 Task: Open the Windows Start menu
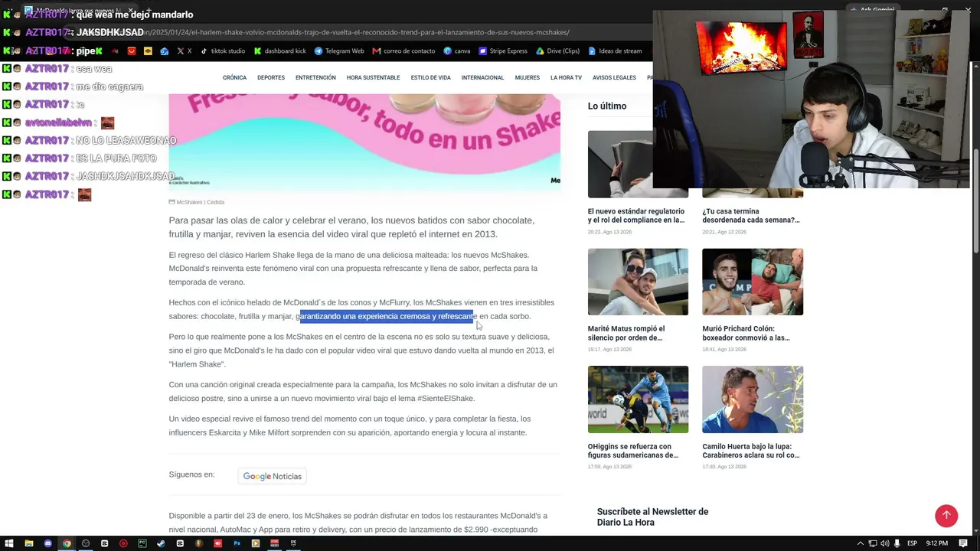(x=9, y=543)
